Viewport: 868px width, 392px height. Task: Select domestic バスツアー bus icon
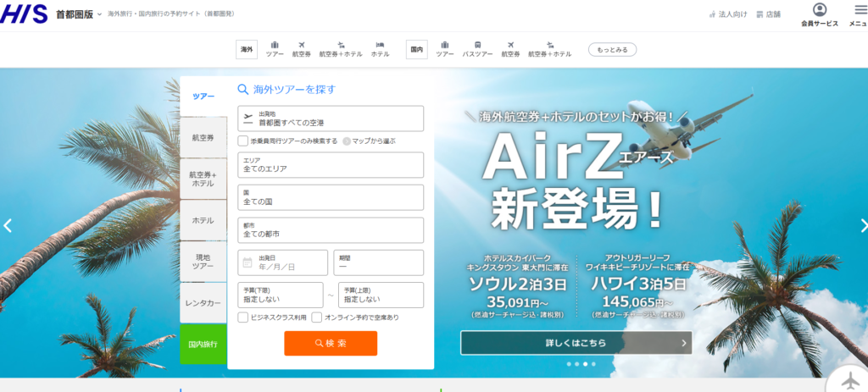477,45
